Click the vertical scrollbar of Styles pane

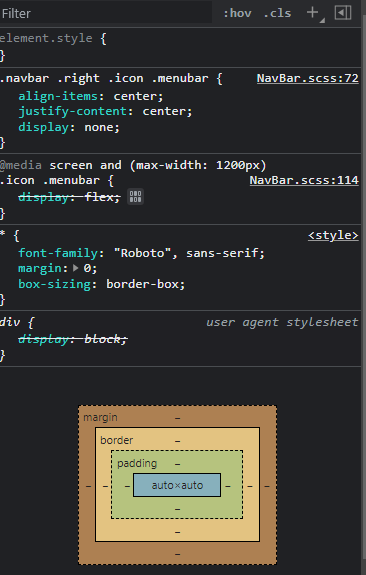point(363,288)
